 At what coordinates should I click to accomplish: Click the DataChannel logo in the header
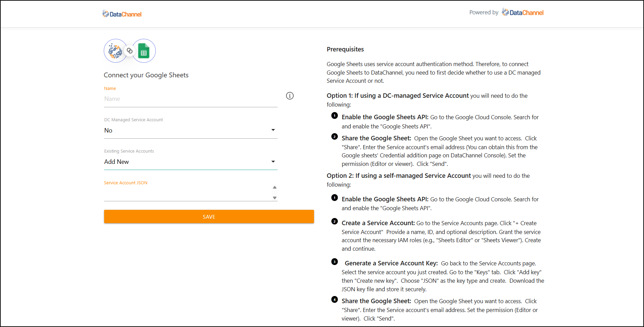[122, 14]
